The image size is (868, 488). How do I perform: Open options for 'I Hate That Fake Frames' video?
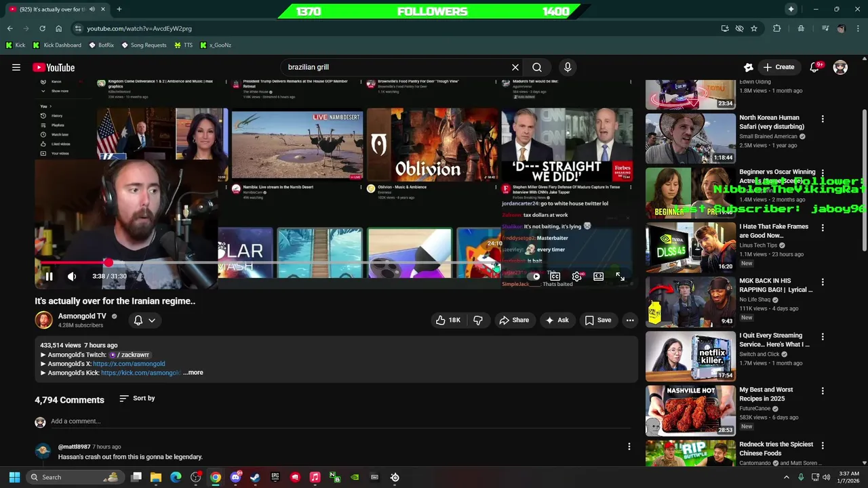click(x=823, y=228)
